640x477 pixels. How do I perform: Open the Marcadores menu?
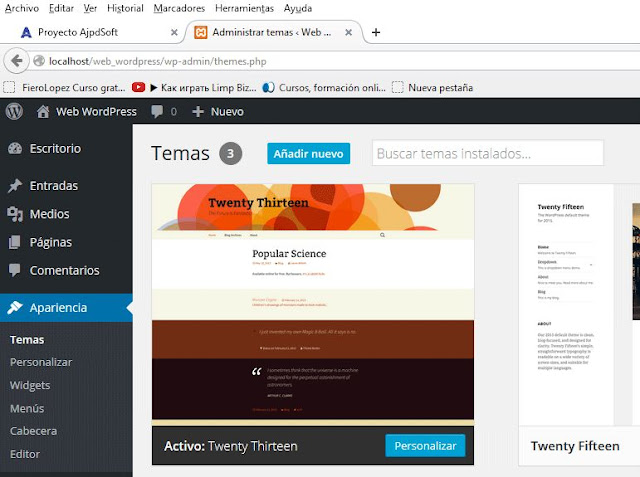[179, 8]
